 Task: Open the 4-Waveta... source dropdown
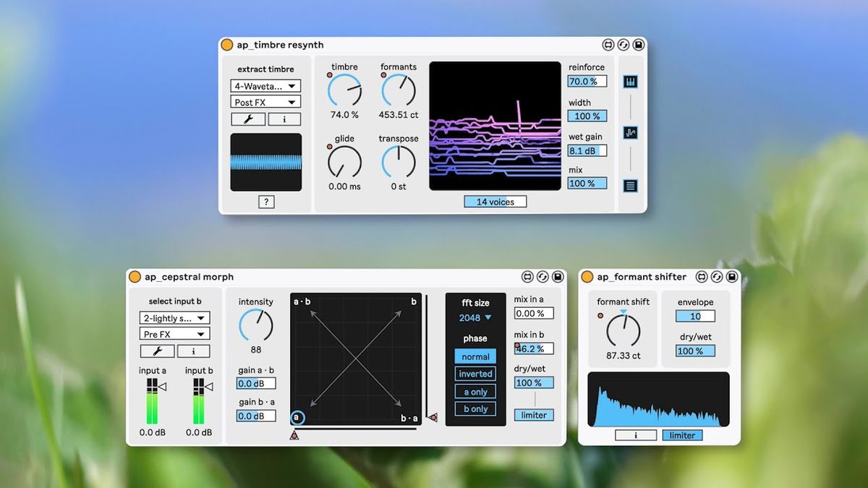(x=265, y=86)
